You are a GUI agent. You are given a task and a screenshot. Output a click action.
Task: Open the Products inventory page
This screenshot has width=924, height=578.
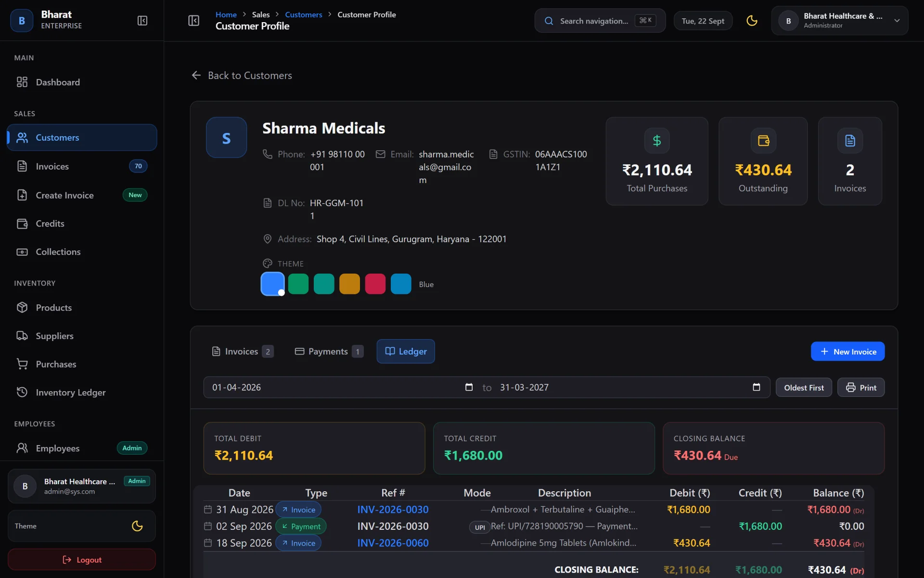tap(82, 308)
